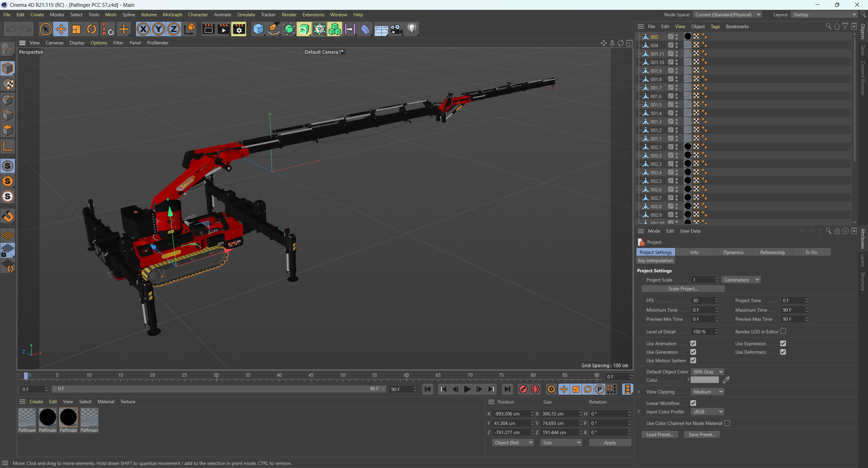Open View Clipping Medium dropdown
The height and width of the screenshot is (468, 868).
point(708,392)
